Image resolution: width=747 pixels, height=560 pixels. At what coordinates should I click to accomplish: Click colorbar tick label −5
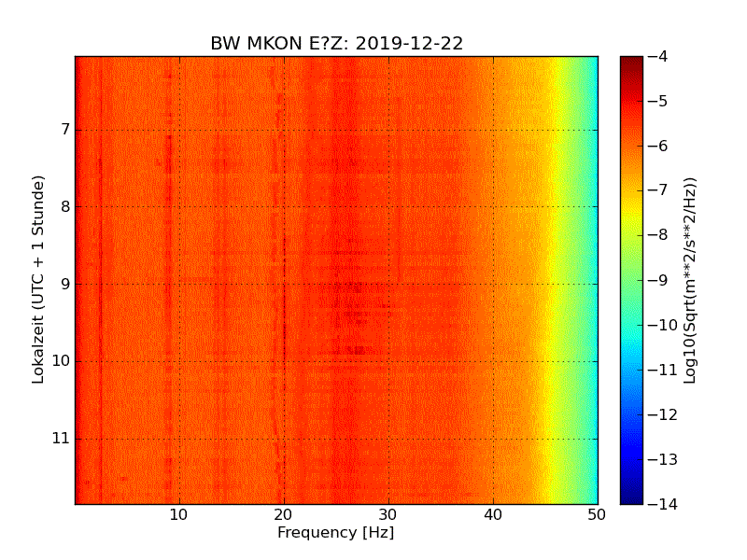tap(658, 102)
